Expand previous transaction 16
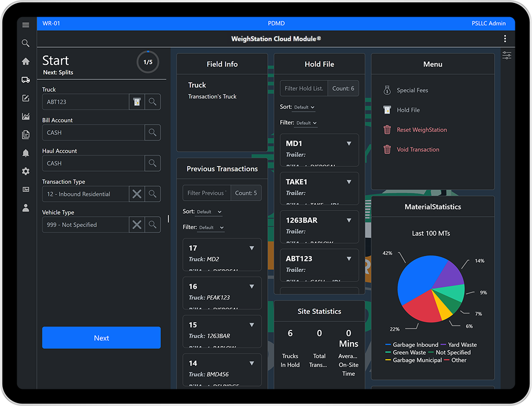532x406 pixels. pyautogui.click(x=252, y=286)
